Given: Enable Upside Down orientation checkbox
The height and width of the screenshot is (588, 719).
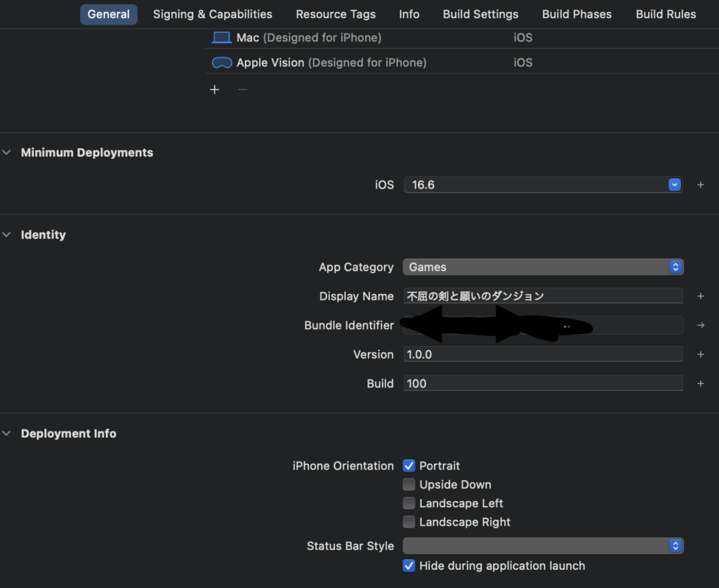Looking at the screenshot, I should coord(409,485).
